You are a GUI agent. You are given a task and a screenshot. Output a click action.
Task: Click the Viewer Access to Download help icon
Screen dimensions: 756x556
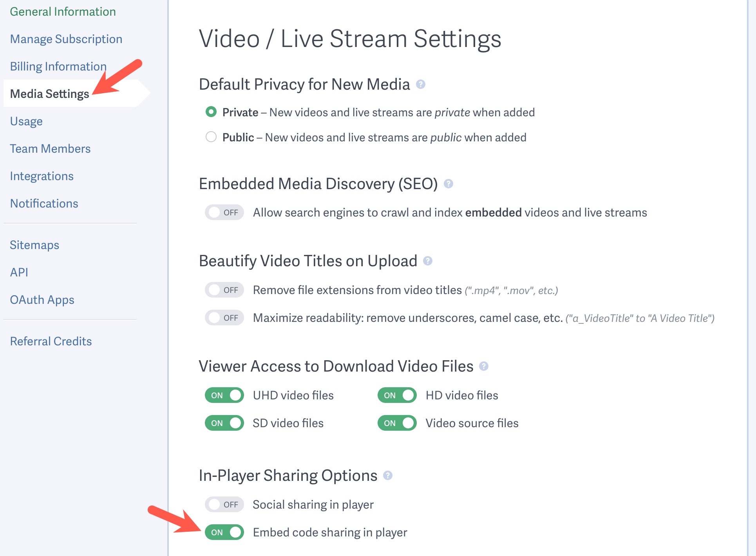click(x=484, y=366)
